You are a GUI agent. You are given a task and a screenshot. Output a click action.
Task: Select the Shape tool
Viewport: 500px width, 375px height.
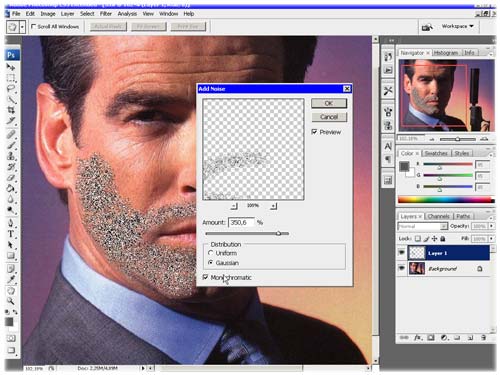(11, 256)
